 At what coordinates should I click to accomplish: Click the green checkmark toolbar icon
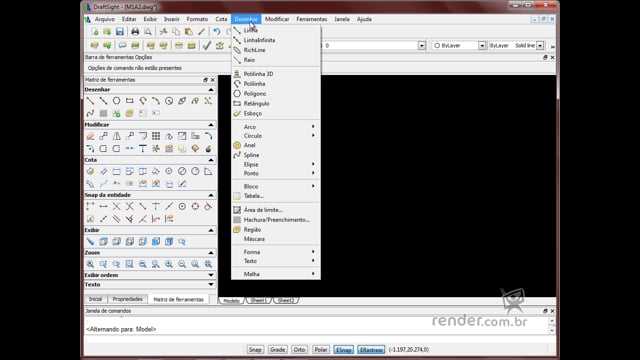(x=207, y=45)
